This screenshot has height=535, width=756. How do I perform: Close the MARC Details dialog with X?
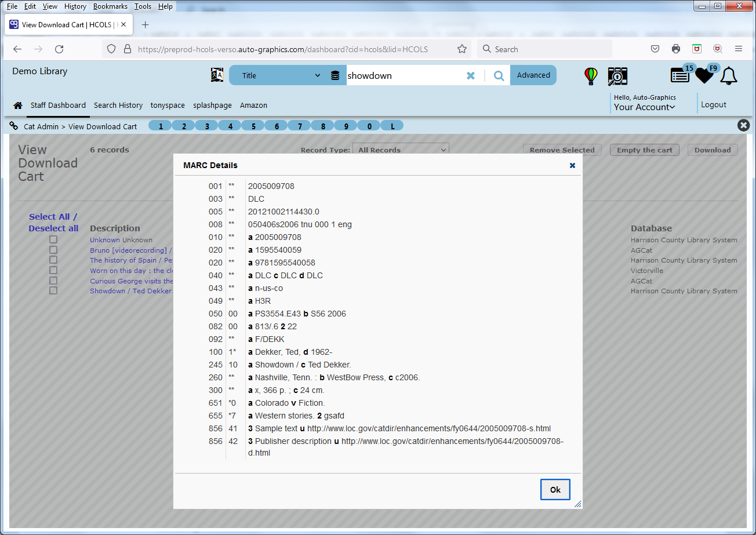point(572,165)
